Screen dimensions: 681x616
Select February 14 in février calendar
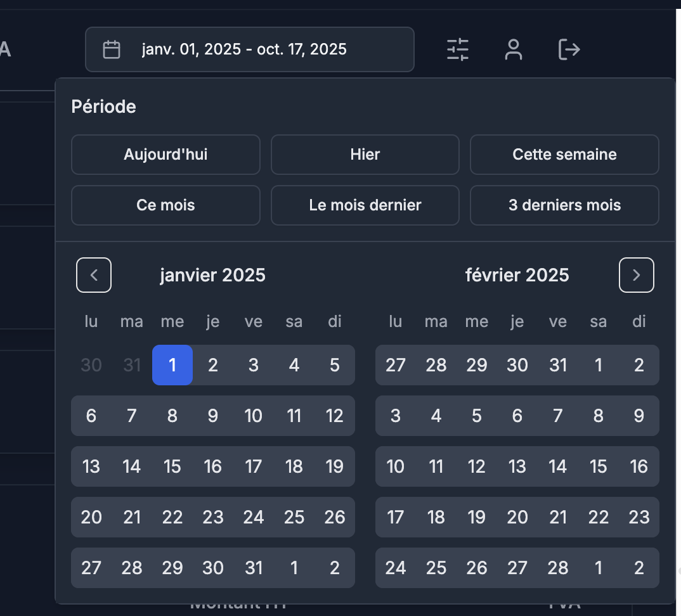[x=558, y=466]
